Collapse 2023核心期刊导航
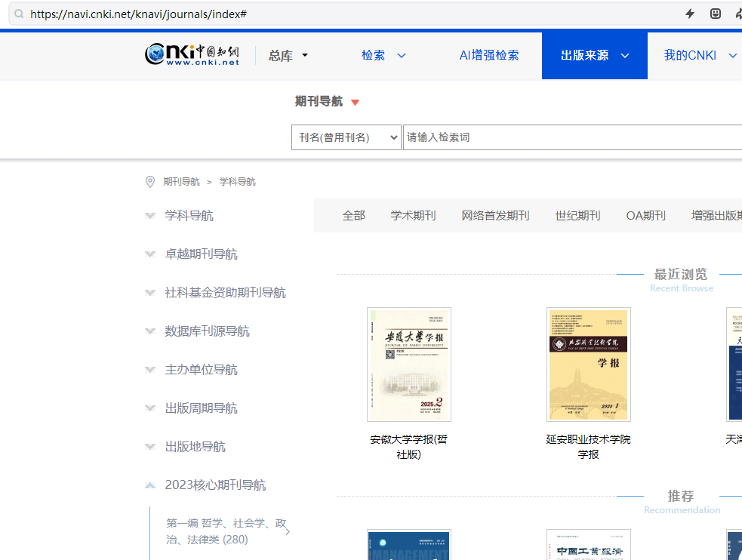The image size is (742, 560). (x=215, y=485)
